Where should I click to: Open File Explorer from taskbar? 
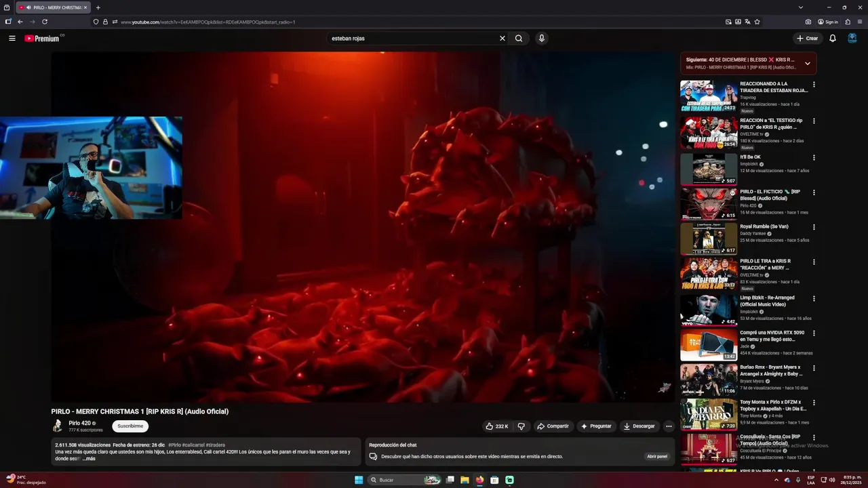[x=465, y=480]
